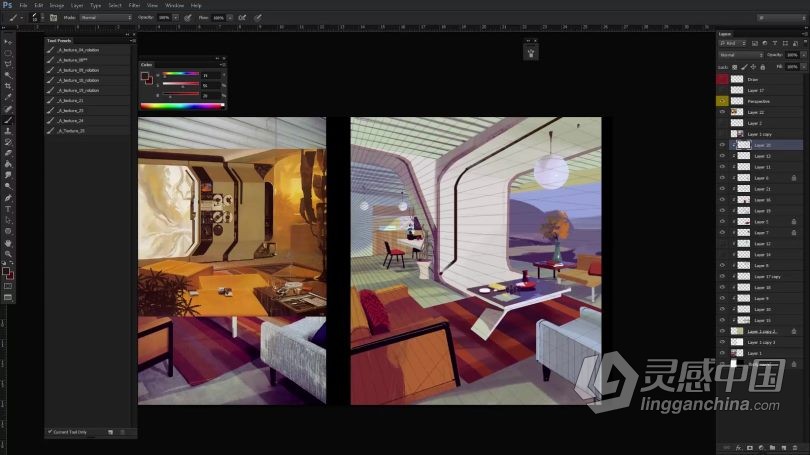Screen dimensions: 810x455
Task: Open Layers panel Opacity arrow
Action: coord(803,55)
